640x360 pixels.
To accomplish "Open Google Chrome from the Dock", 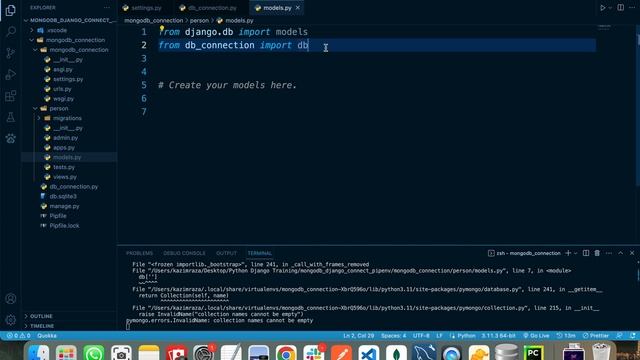I will coord(286,353).
